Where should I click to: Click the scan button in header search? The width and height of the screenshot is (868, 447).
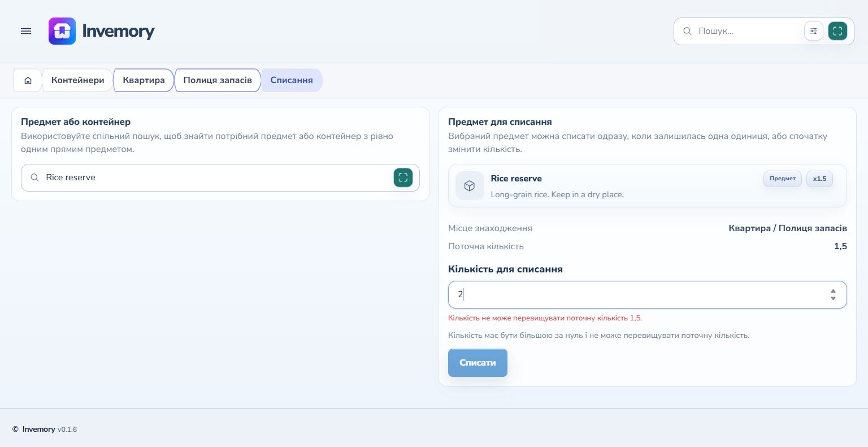[x=837, y=31]
